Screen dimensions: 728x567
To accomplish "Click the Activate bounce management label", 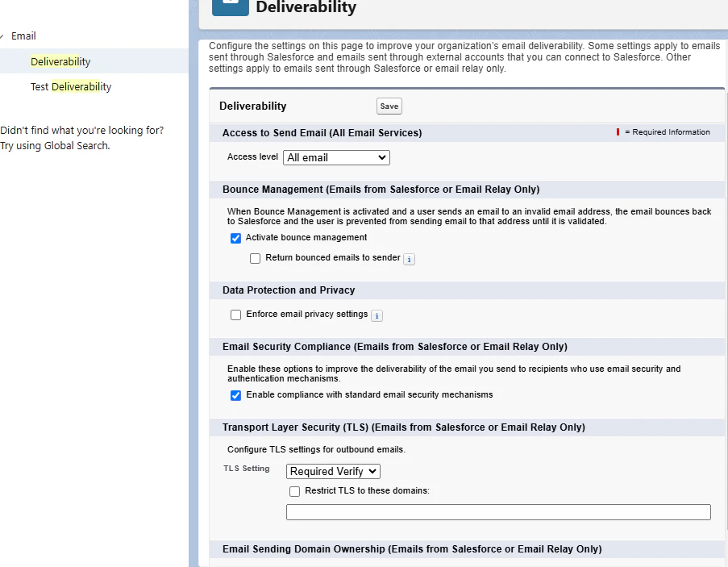I will pyautogui.click(x=306, y=237).
